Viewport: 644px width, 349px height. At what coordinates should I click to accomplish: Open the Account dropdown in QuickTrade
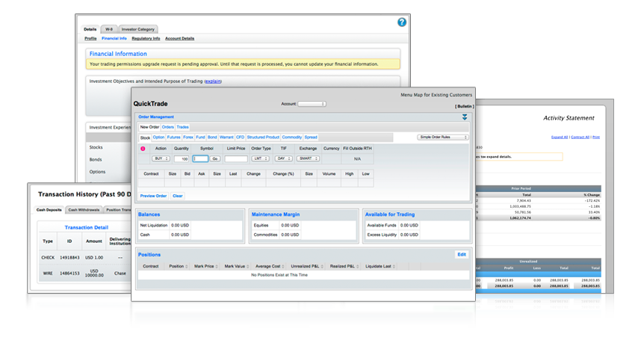[x=312, y=104]
